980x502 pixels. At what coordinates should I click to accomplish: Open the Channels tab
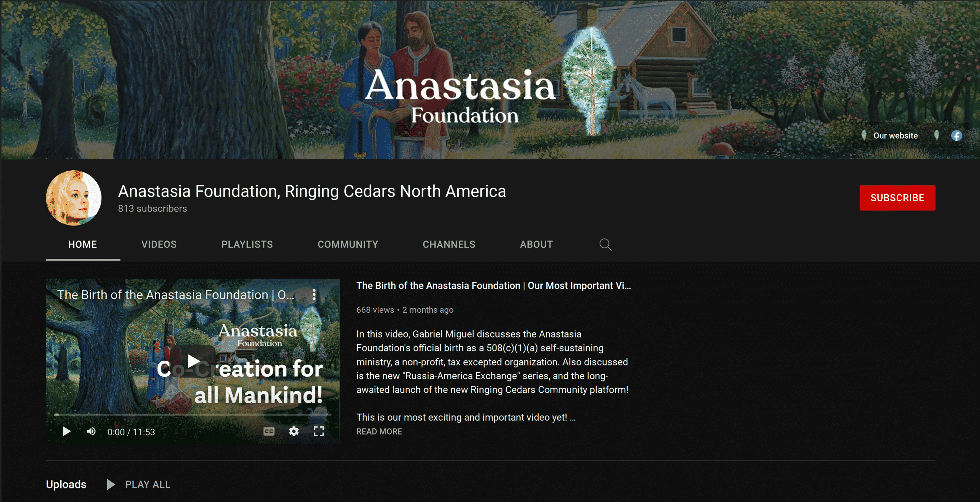click(449, 245)
